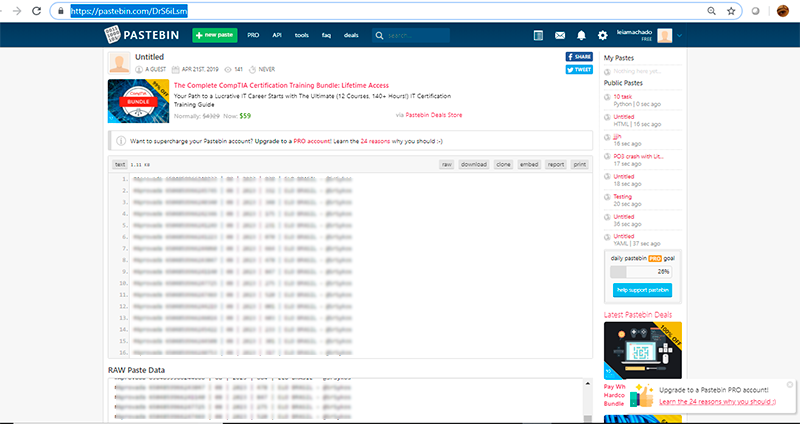This screenshot has width=800, height=424.
Task: Click browser zoom magnifier icon in address bar
Action: [x=711, y=11]
